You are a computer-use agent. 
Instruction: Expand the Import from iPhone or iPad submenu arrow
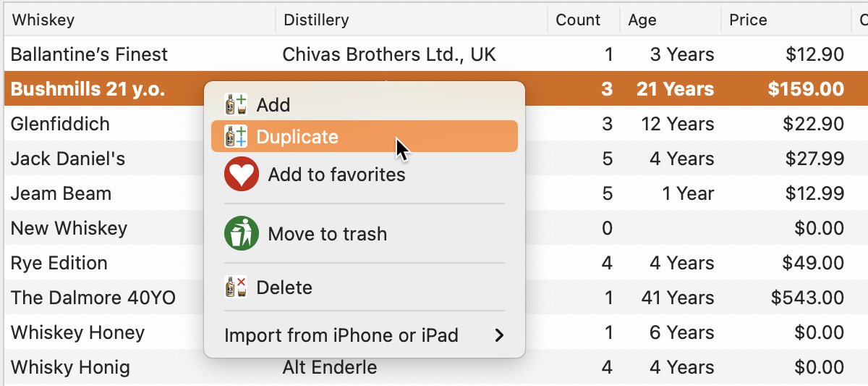point(498,335)
